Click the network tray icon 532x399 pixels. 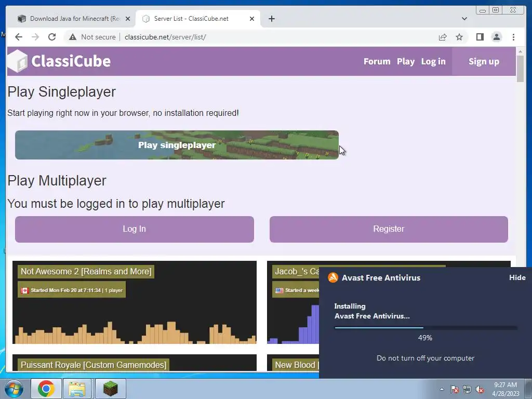point(467,389)
